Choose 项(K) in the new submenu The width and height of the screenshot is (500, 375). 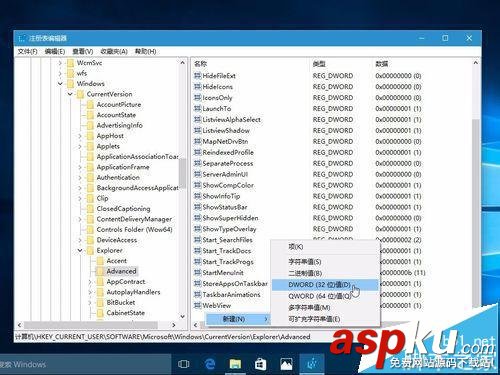coord(325,247)
